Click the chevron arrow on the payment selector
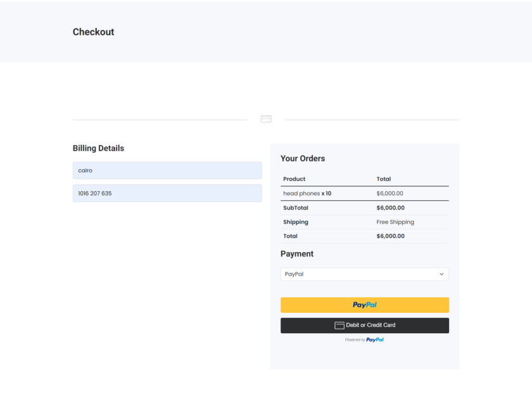The height and width of the screenshot is (399, 532). [441, 274]
